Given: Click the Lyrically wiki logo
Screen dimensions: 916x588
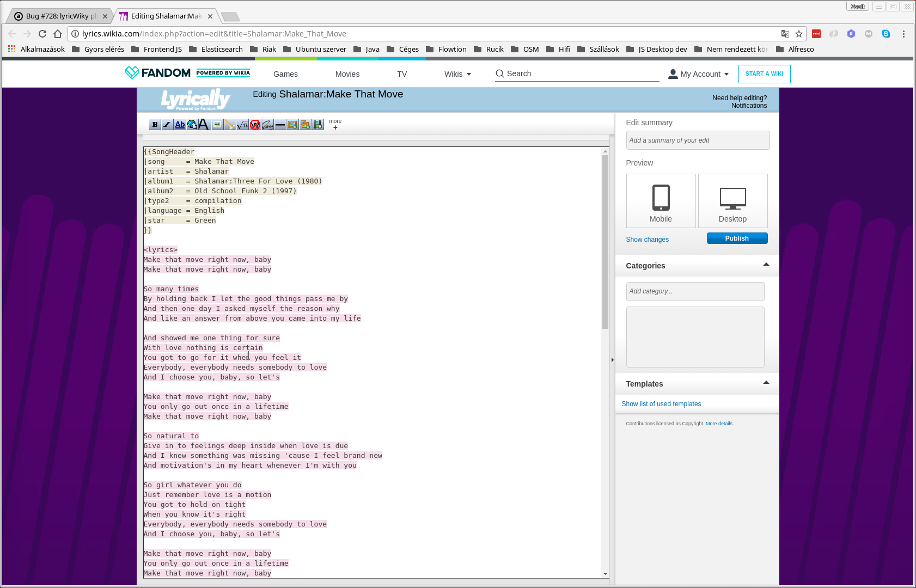Looking at the screenshot, I should [196, 100].
